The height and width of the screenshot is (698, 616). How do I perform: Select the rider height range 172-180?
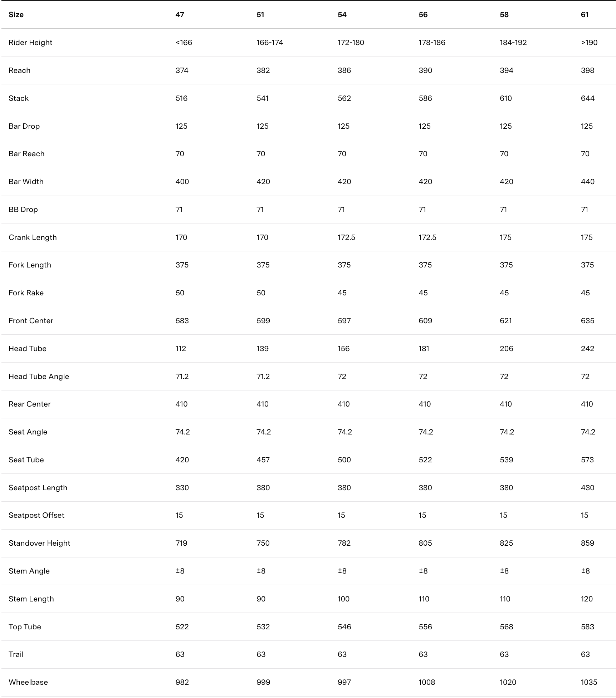[x=351, y=43]
